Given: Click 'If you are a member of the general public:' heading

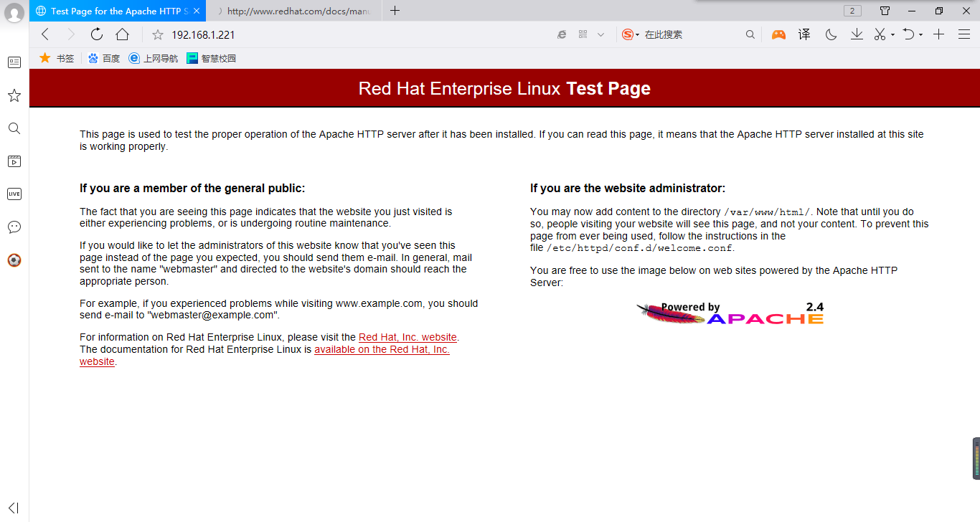Looking at the screenshot, I should [192, 189].
